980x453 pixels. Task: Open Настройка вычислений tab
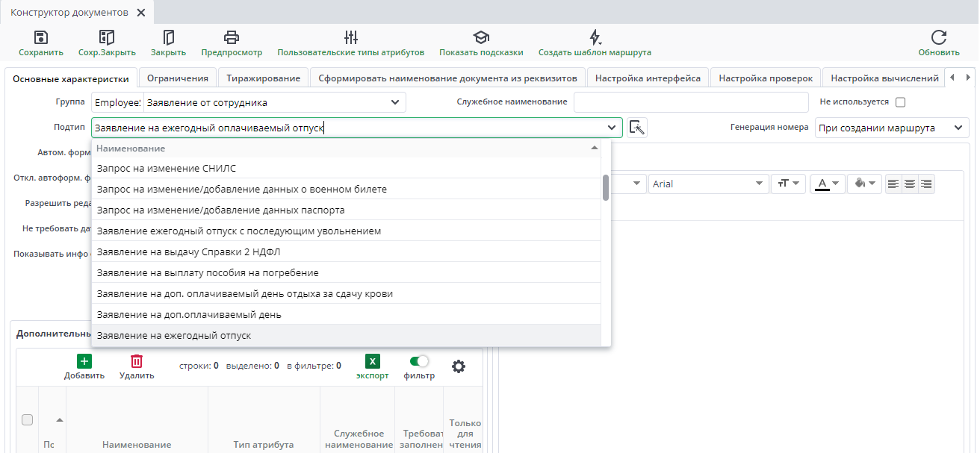pyautogui.click(x=884, y=78)
